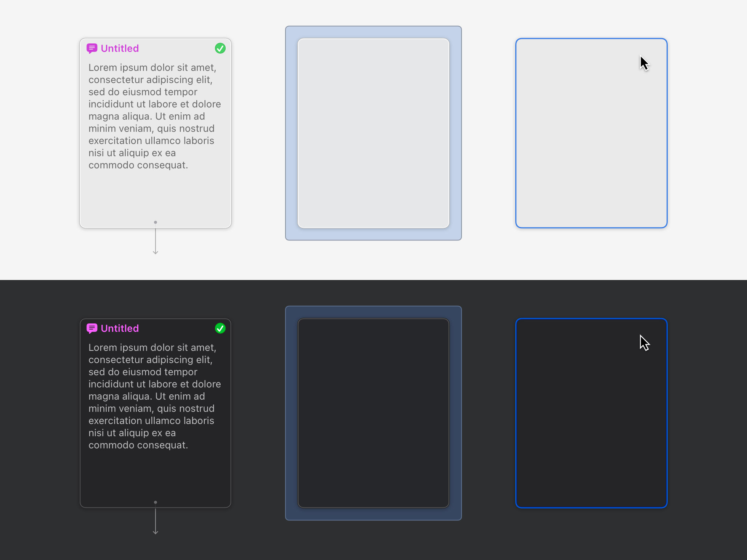747x560 pixels.
Task: Select the dark card inside navy frame
Action: (373, 413)
